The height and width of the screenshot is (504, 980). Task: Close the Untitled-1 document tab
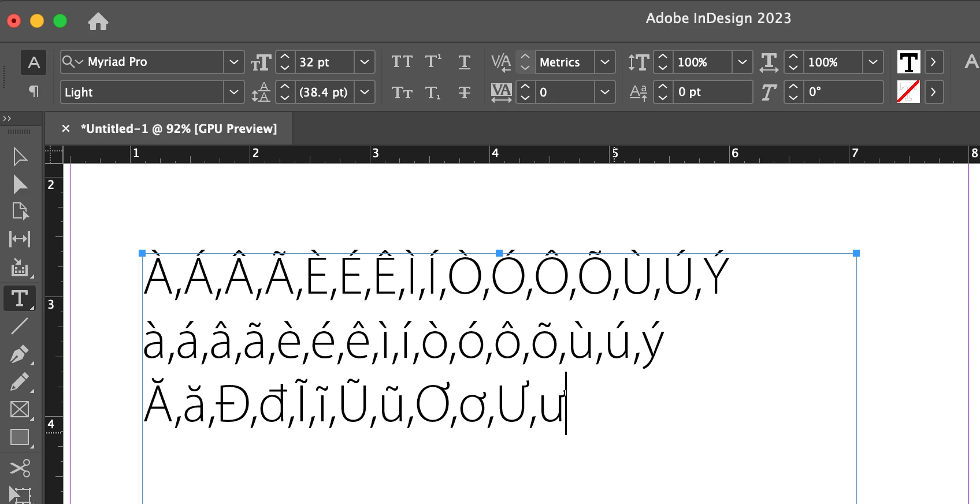[66, 128]
